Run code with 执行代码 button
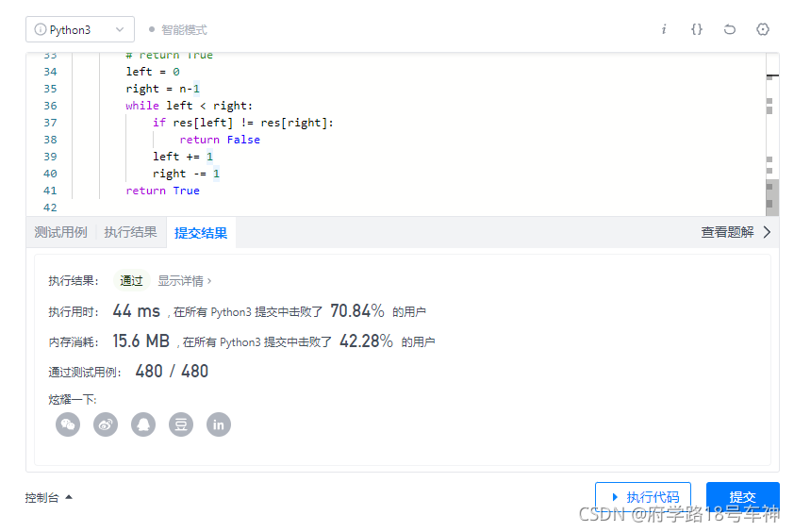Screen dimensions: 794x532 (x=643, y=496)
